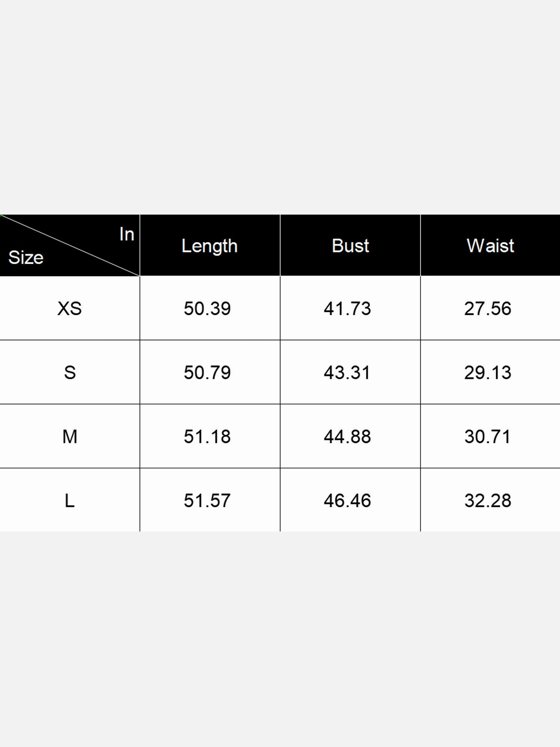Screen dimensions: 560x747
Task: Click M waist value 30.71
Action: [487, 437]
